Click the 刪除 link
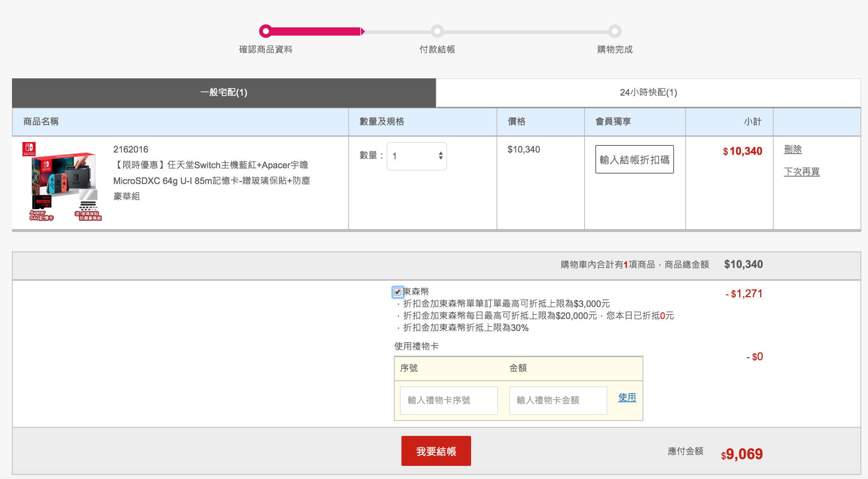Screen dimensions: 868x479 tap(793, 149)
